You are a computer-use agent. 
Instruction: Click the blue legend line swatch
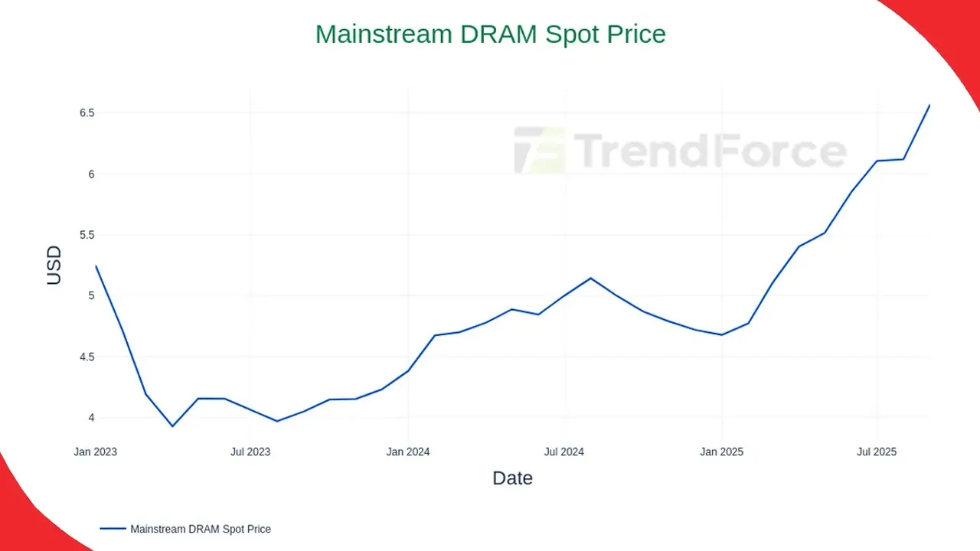[113, 529]
